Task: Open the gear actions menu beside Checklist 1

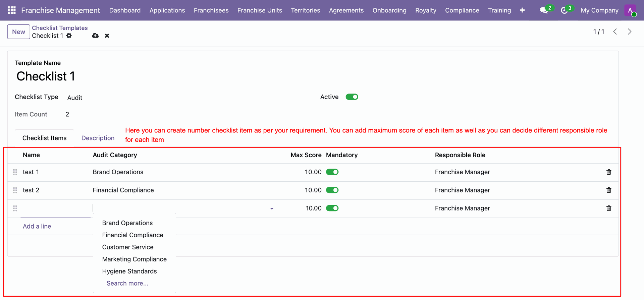Action: 69,36
